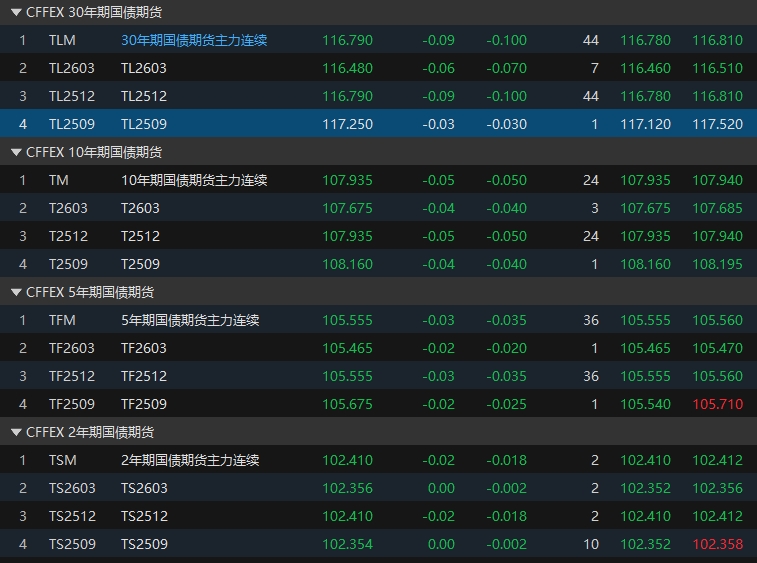
Task: Click the 107.685 ask of T2603
Action: coord(717,208)
